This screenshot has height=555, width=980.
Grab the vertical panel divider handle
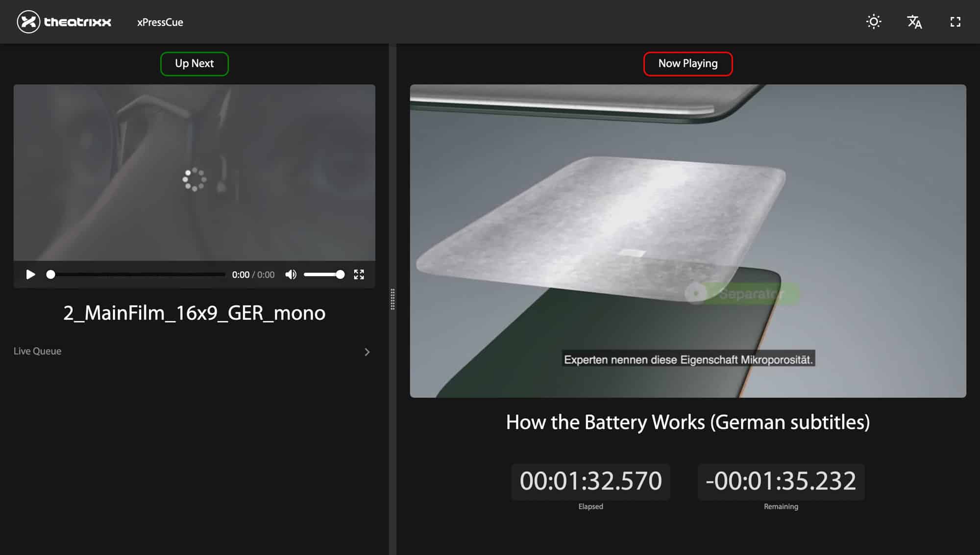392,299
